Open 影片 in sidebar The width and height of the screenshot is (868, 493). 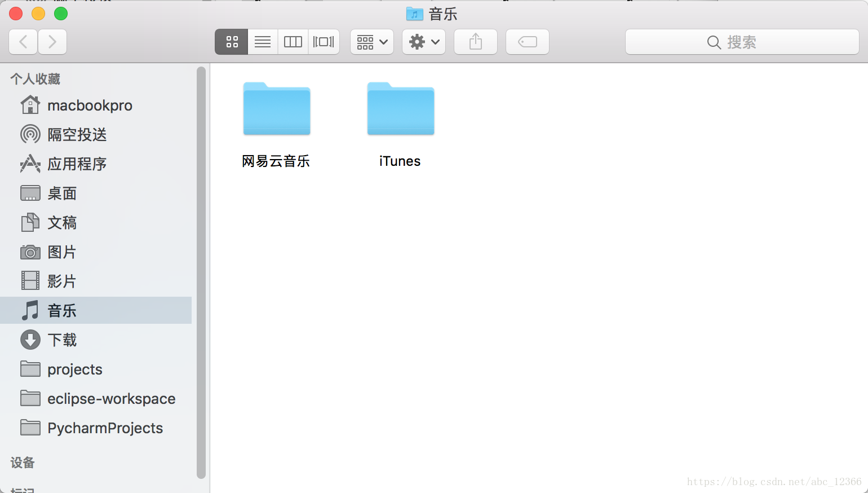point(96,281)
